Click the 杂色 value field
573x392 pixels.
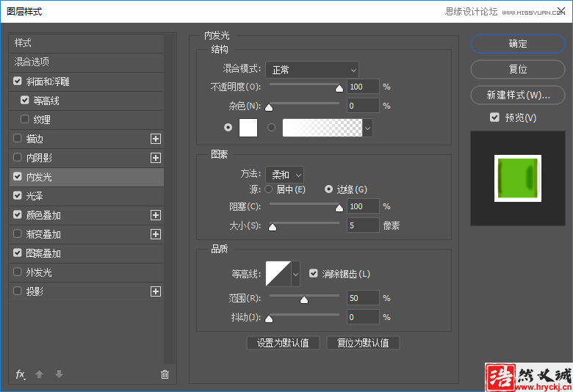[x=363, y=106]
